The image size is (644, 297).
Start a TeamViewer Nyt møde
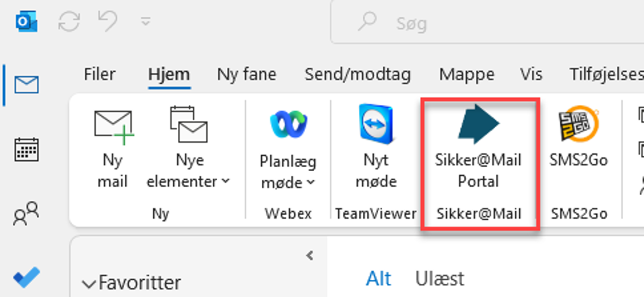(376, 146)
